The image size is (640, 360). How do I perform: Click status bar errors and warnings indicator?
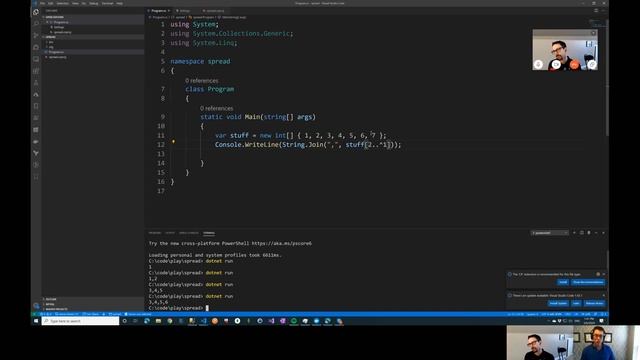(x=45, y=314)
